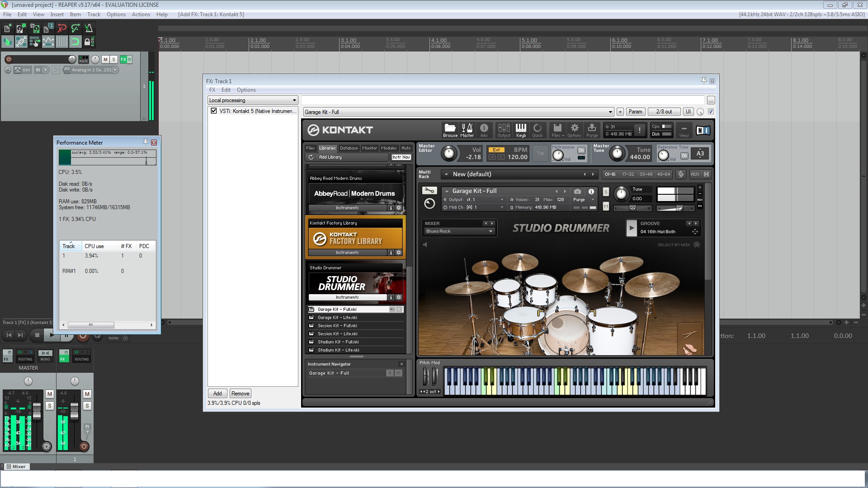Open Kontakt Options gear icon
868x488 pixels.
[x=574, y=130]
